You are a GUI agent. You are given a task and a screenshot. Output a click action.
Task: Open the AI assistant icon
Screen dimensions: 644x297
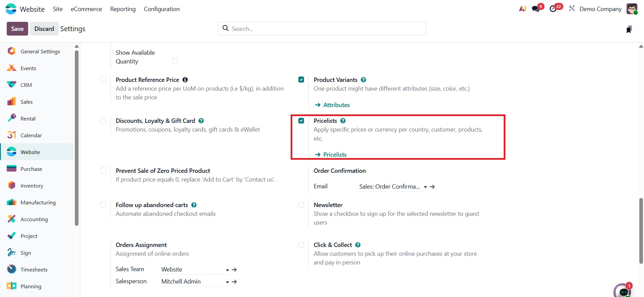tap(523, 9)
